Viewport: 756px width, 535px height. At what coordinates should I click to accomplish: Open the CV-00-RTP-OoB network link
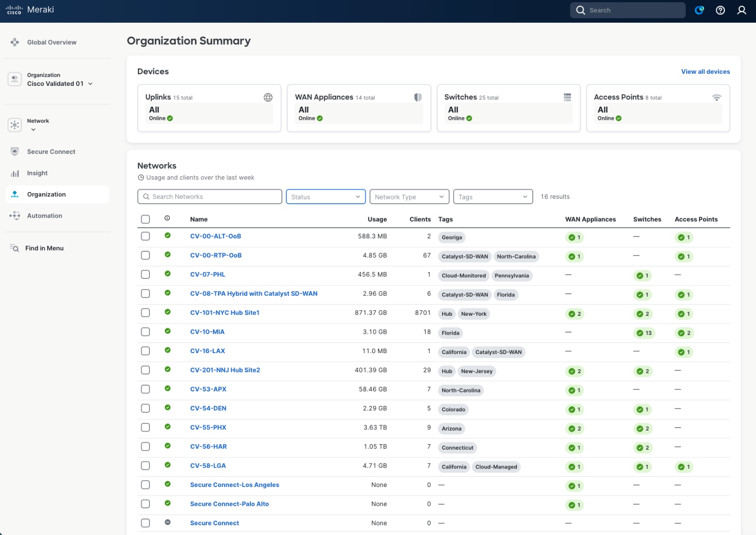click(216, 256)
